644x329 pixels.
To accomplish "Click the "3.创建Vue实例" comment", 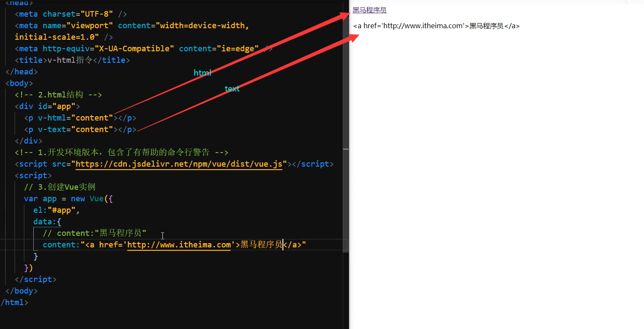I will click(x=60, y=187).
